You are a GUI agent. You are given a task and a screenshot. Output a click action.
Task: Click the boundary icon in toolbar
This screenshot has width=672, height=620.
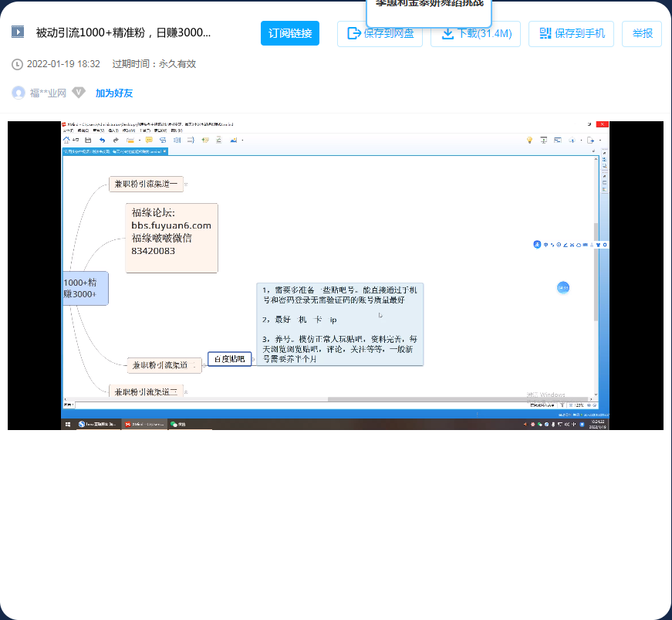coord(177,141)
